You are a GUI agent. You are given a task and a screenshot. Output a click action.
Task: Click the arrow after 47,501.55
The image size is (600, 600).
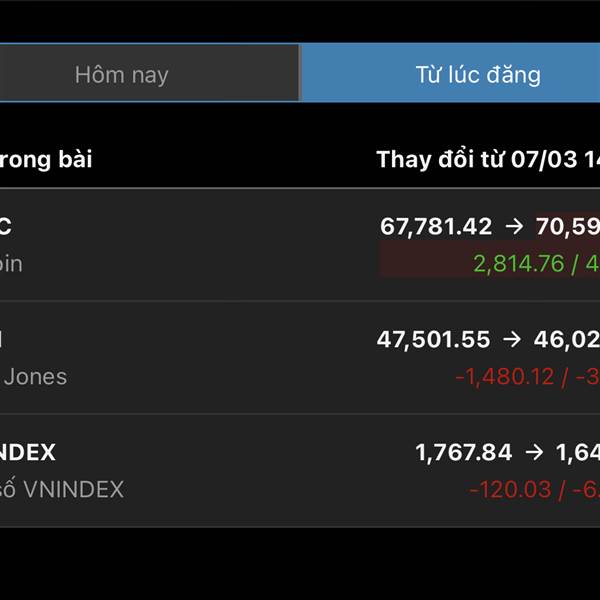512,340
